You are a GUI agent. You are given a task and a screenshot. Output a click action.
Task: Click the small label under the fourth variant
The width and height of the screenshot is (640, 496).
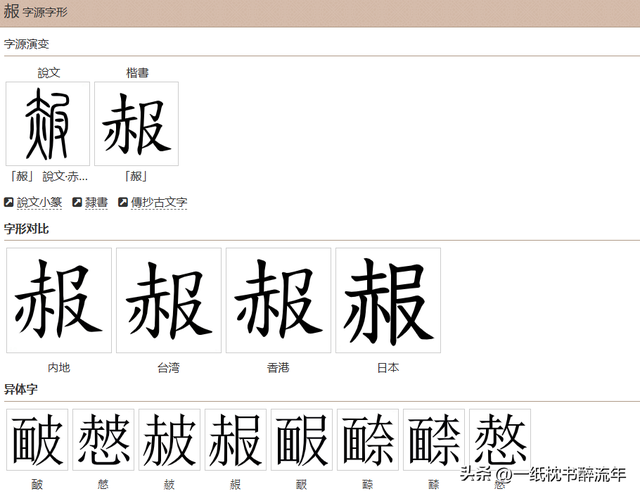(x=236, y=485)
